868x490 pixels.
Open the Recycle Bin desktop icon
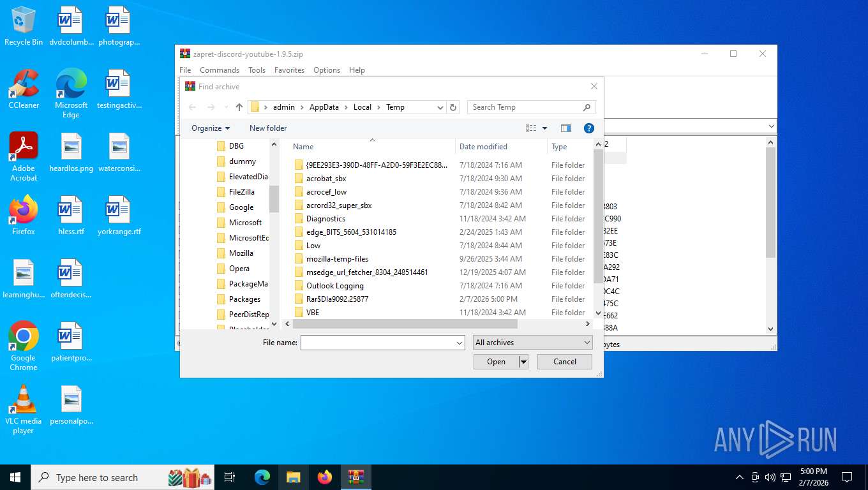(x=24, y=26)
